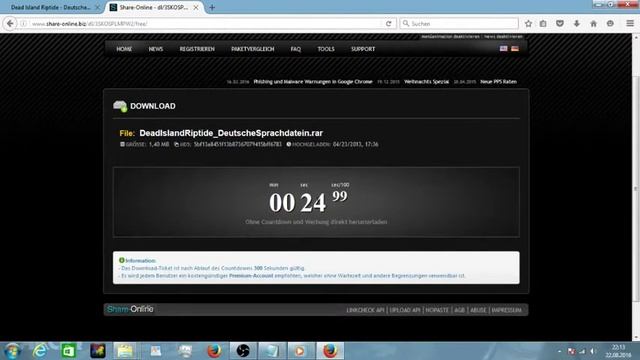Open PAKETVERGLEICH page
Image resolution: width=640 pixels, height=360 pixels.
tap(253, 49)
